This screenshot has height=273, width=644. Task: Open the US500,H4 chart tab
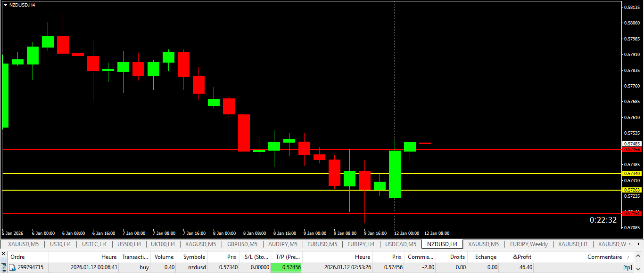(x=129, y=244)
